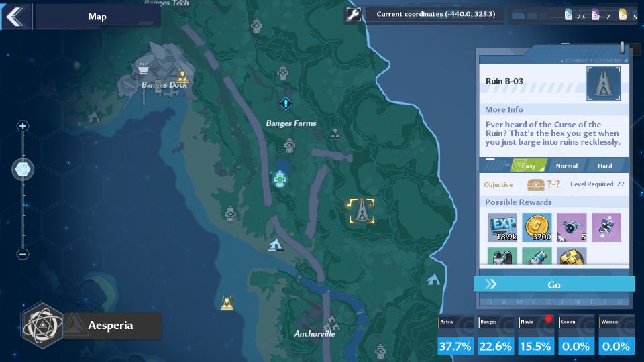Click the purple nucleus count 7
This screenshot has width=644, height=362.
point(600,15)
